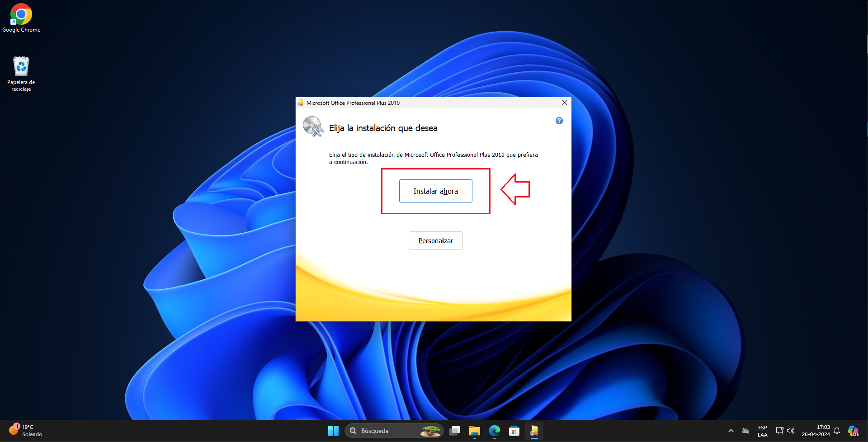The height and width of the screenshot is (442, 868).
Task: Show hidden system tray icons
Action: pos(731,431)
